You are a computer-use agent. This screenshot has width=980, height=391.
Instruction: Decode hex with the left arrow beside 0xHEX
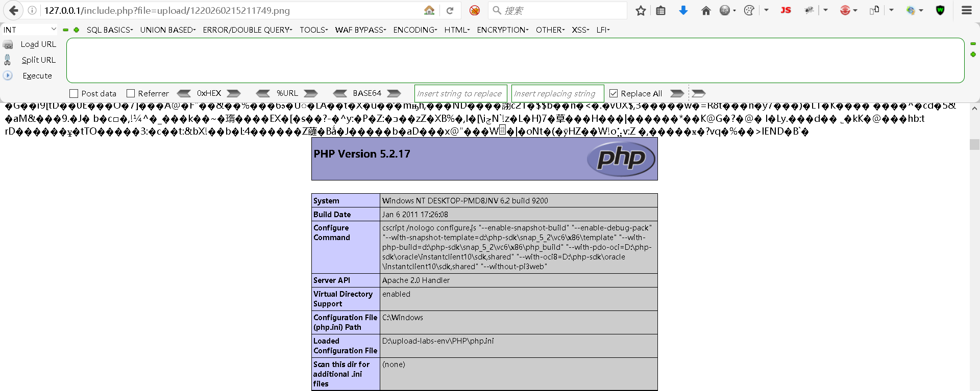[x=184, y=93]
